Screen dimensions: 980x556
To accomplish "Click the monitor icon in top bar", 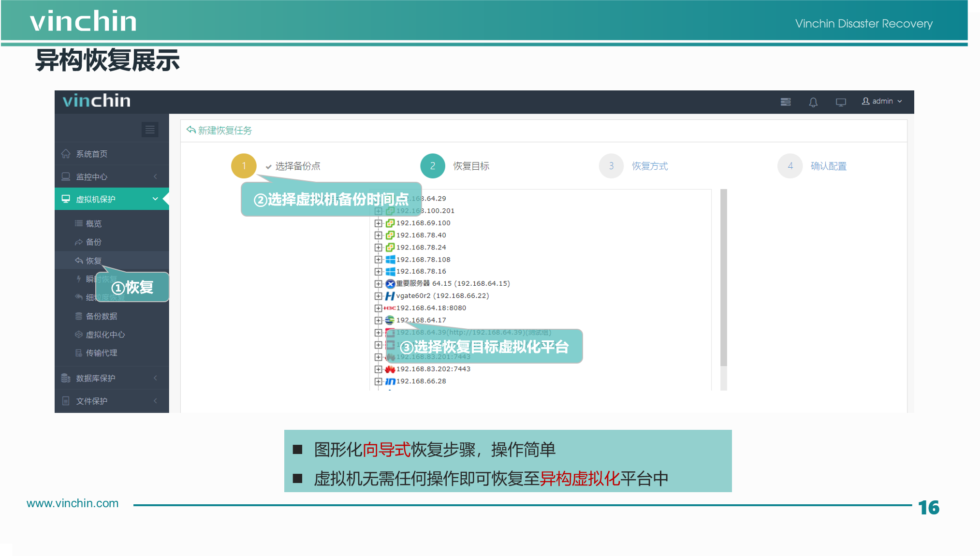I will coord(841,102).
